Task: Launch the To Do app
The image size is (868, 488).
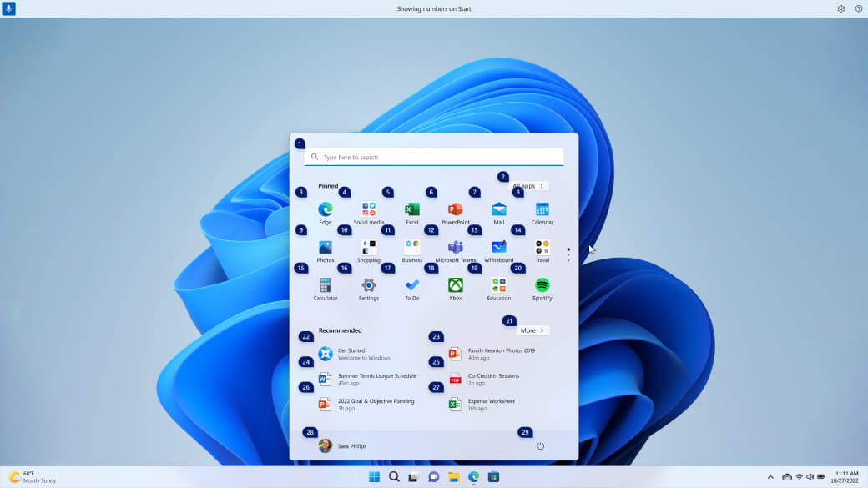Action: [412, 286]
